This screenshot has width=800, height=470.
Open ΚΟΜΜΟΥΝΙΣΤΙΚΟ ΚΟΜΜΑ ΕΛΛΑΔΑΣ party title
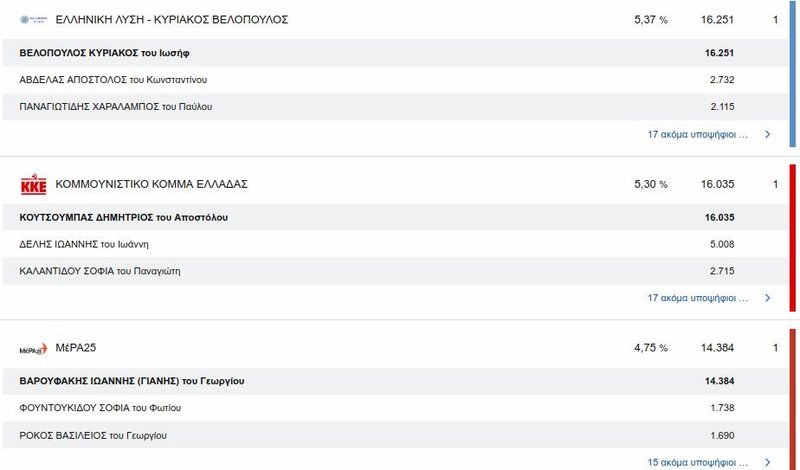coord(151,185)
